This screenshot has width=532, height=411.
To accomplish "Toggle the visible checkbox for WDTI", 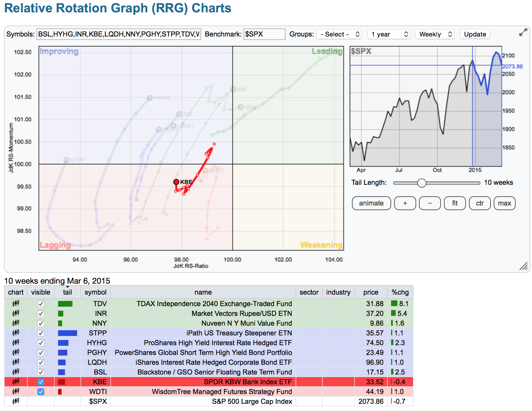I will [41, 392].
